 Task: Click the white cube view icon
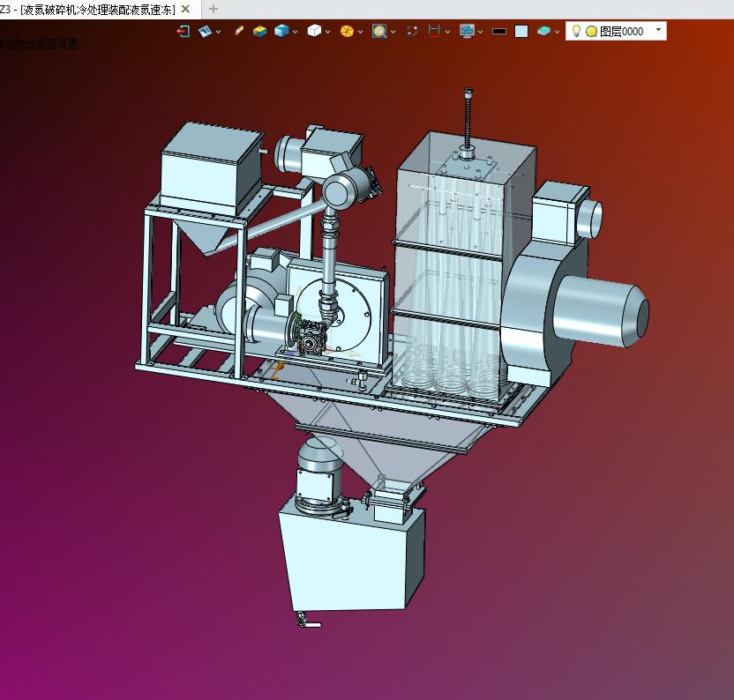(314, 31)
